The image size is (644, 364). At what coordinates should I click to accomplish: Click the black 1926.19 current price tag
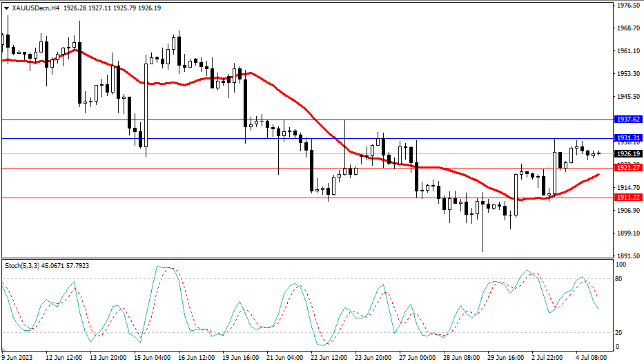628,153
